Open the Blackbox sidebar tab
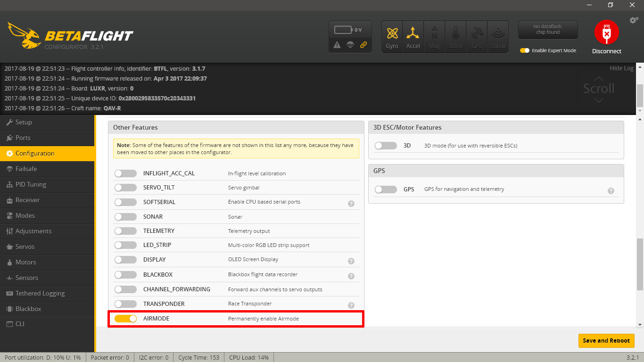Image resolution: width=644 pixels, height=362 pixels. 47,309
